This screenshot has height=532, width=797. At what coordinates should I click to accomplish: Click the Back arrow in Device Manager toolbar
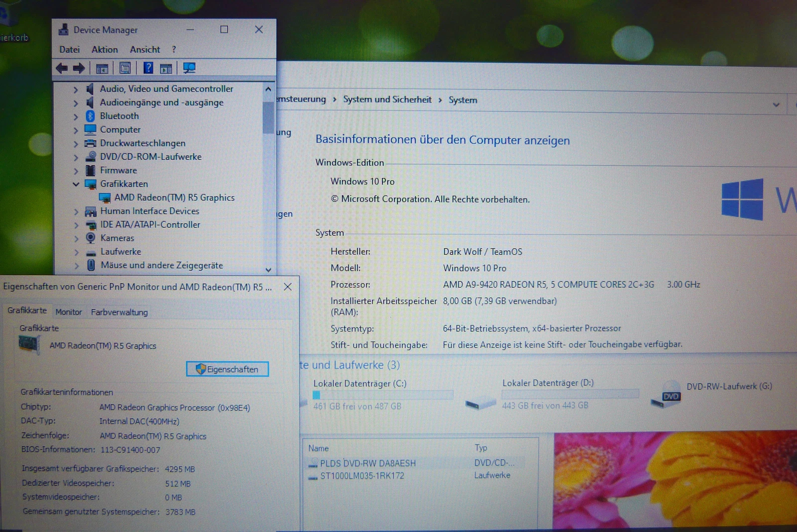coord(62,68)
